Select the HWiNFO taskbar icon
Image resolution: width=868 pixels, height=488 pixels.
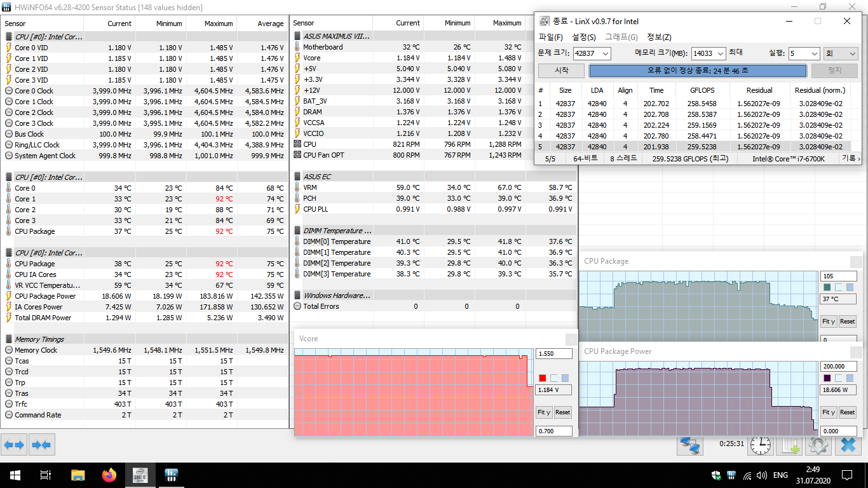click(x=171, y=475)
